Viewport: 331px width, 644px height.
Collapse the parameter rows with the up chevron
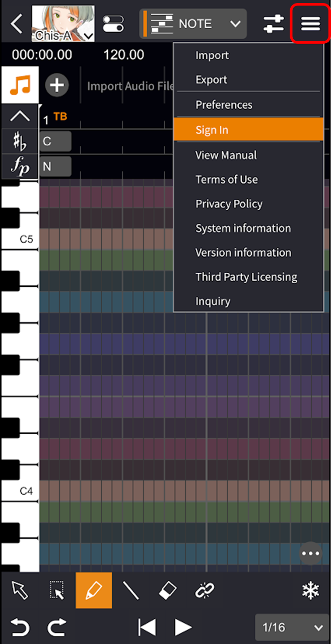20,116
